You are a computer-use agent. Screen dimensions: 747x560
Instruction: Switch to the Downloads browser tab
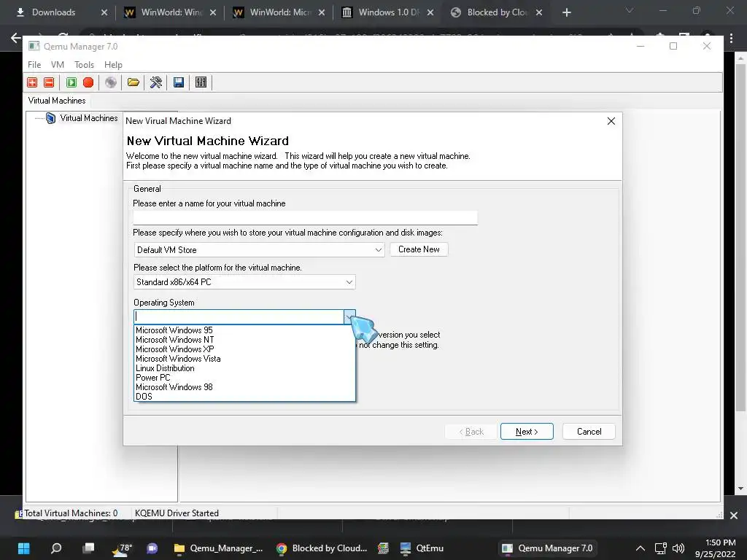point(61,12)
